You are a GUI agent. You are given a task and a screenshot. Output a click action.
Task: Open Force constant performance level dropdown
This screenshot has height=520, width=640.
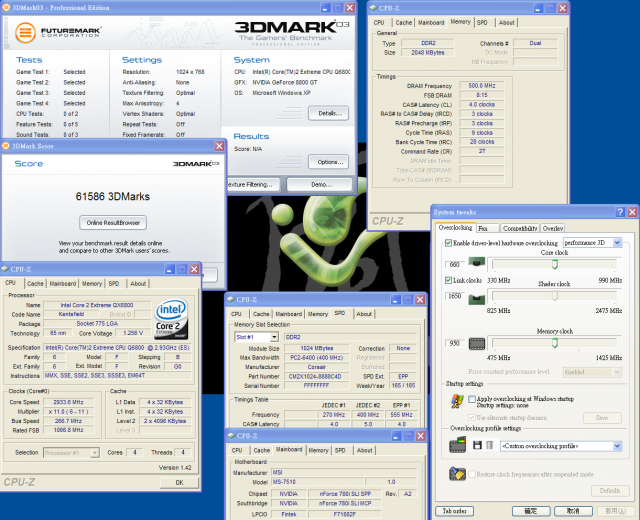tap(617, 372)
